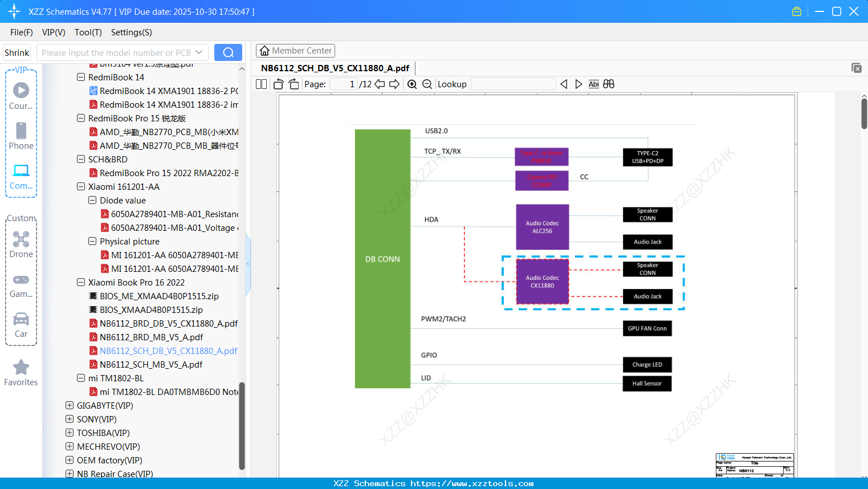The image size is (868, 489).
Task: Click the page number input box
Action: point(343,84)
